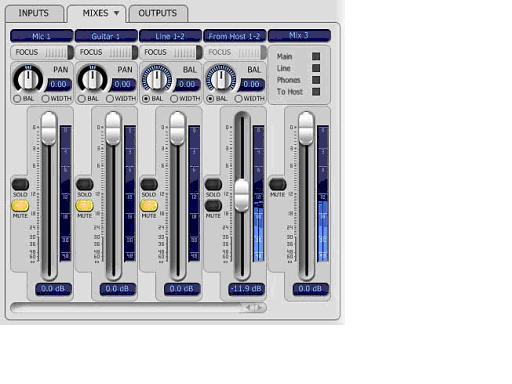Mute the From Host 1-2 channel
The height and width of the screenshot is (384, 512).
click(213, 206)
